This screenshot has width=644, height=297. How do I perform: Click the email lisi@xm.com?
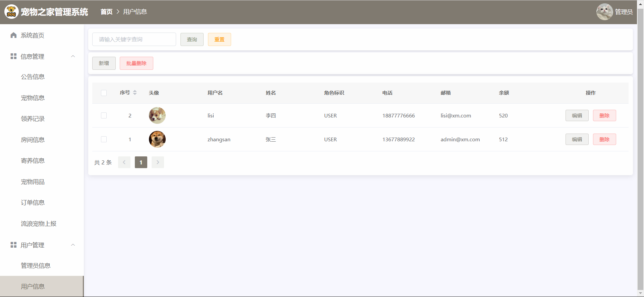456,116
